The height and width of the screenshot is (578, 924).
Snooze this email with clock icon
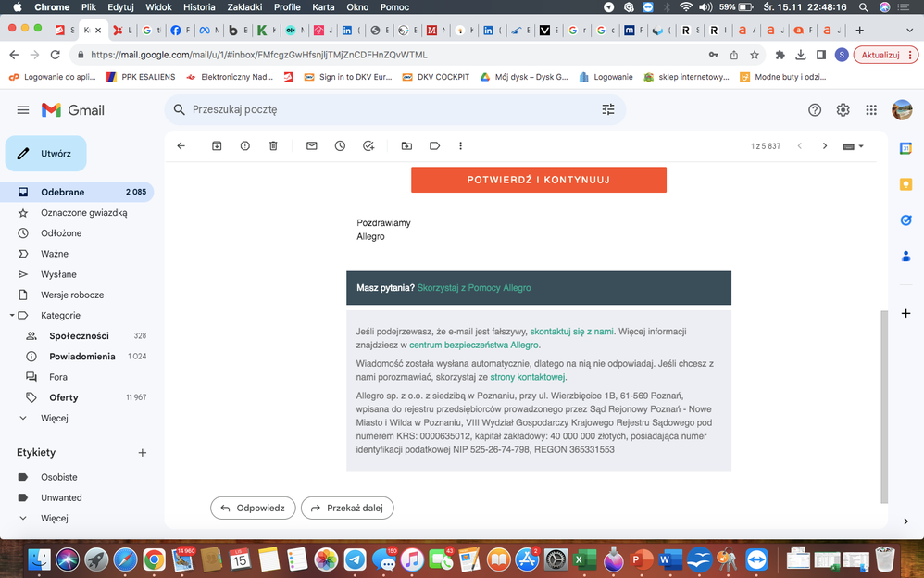coord(340,145)
